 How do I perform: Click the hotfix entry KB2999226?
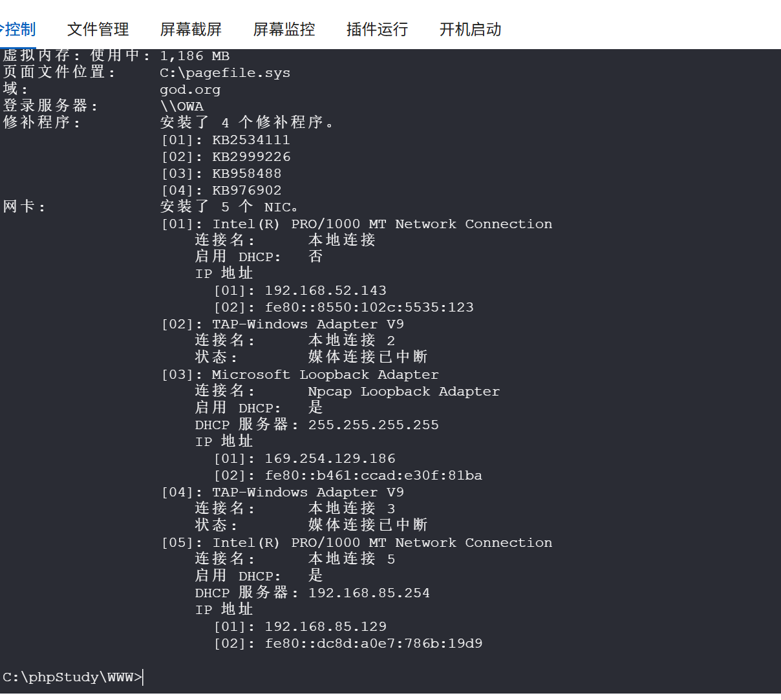[251, 157]
